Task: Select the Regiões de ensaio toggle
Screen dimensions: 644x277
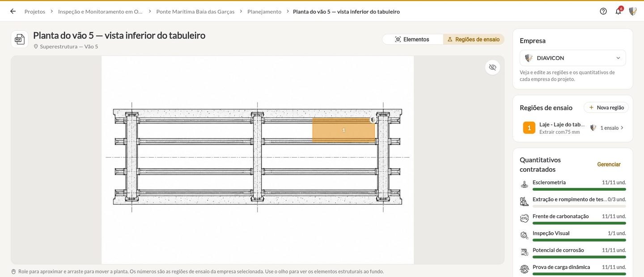Action: [474, 39]
